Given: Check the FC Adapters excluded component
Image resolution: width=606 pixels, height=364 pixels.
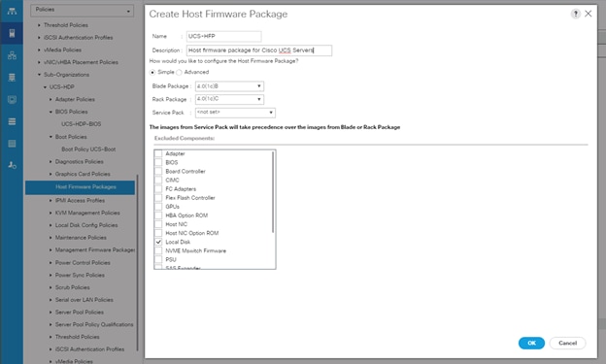Looking at the screenshot, I should point(158,189).
